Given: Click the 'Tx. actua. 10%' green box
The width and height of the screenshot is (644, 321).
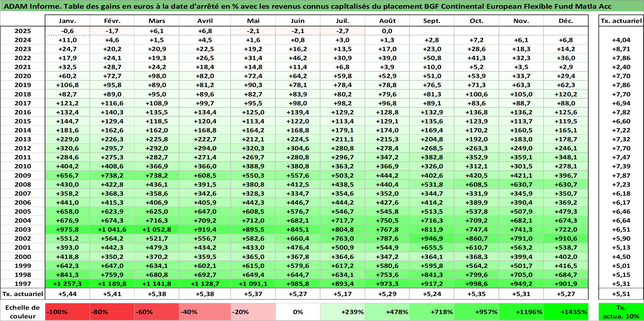Looking at the screenshot, I should pos(621,312).
